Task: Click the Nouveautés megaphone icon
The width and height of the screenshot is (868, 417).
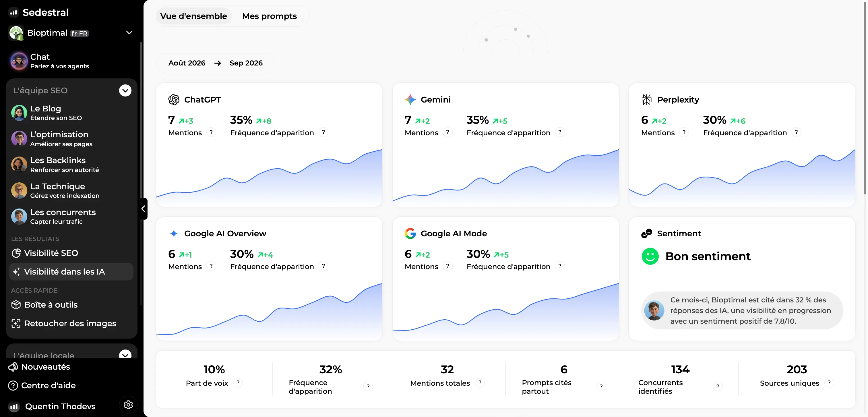Action: pyautogui.click(x=13, y=367)
